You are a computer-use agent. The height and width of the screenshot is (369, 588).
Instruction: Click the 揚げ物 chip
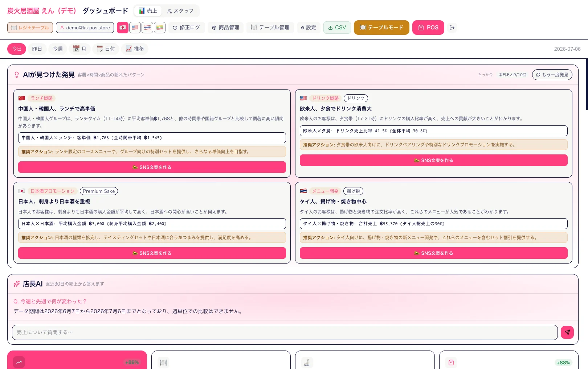tap(353, 191)
